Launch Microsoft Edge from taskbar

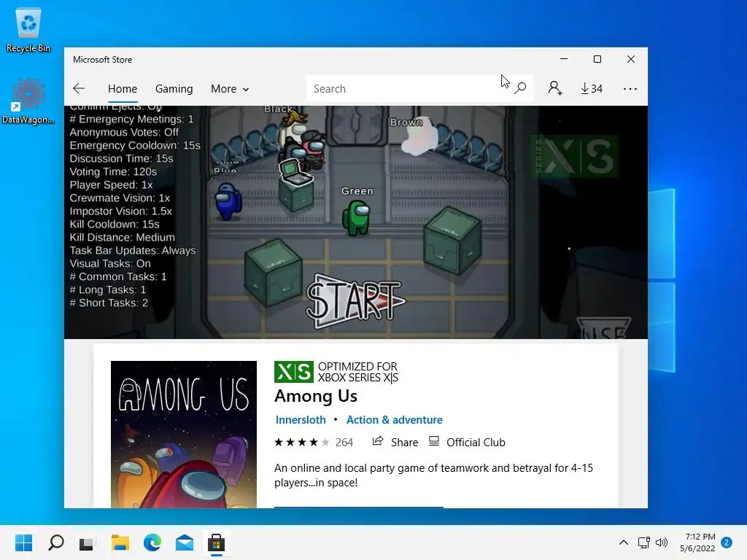click(152, 542)
